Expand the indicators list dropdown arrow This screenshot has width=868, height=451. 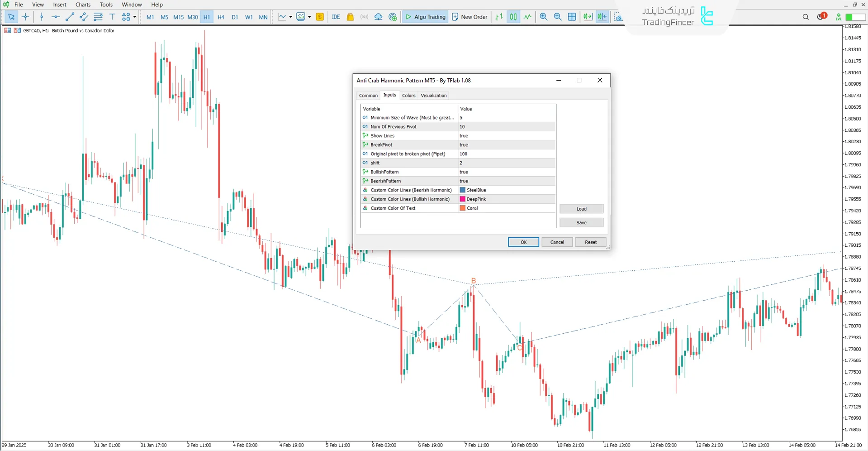309,17
